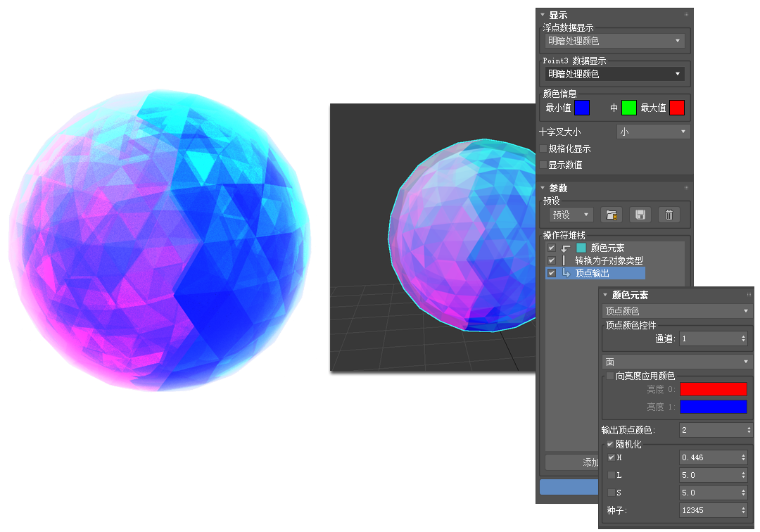Screen dimensions: 760x532
Task: Enable the 显示数值 checkbox
Action: point(543,165)
